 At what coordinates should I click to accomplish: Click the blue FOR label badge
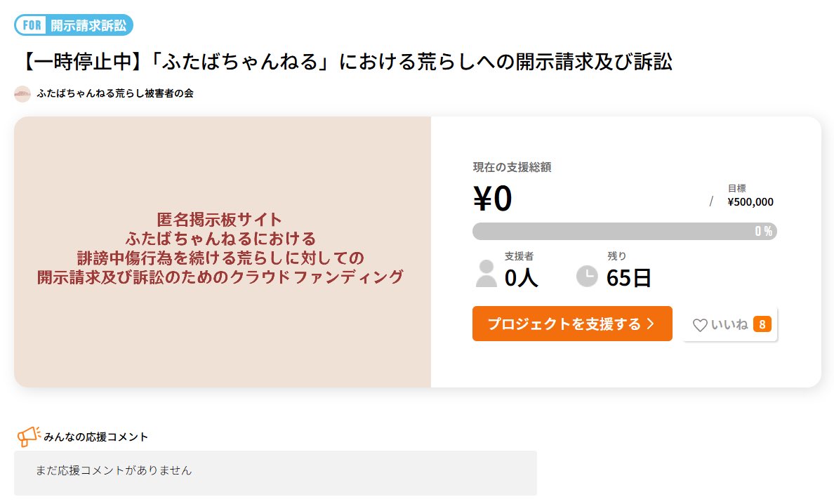(x=32, y=26)
